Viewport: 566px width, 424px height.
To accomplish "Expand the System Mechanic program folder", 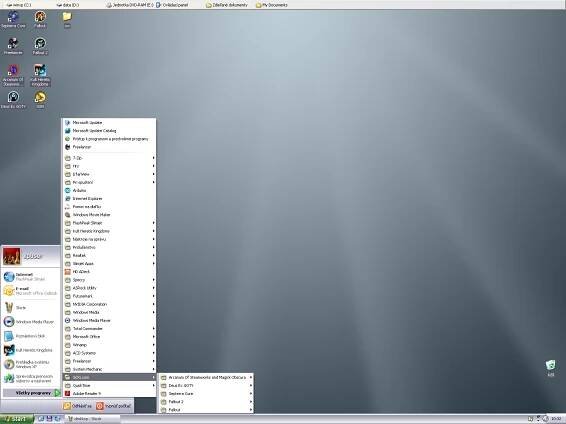I will click(x=110, y=369).
